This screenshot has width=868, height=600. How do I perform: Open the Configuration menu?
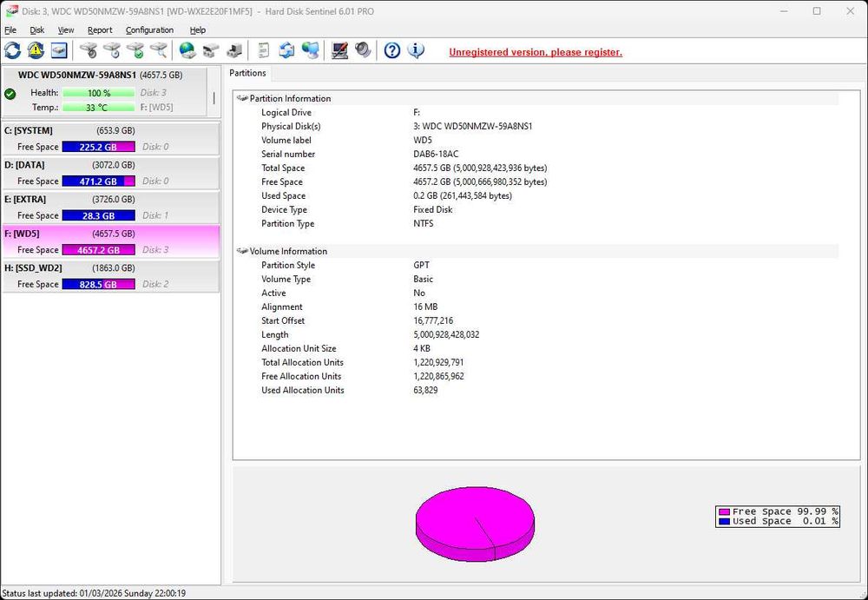coord(149,30)
